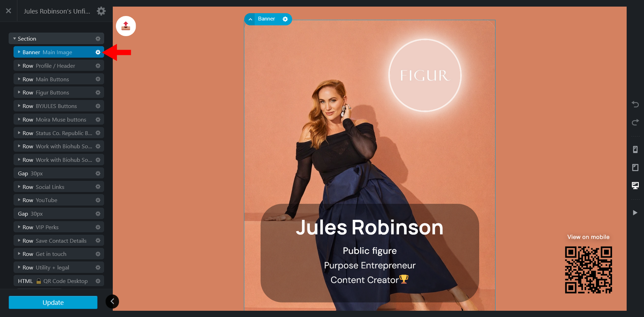Open gear on floating Banner label
Viewport: 644px width, 317px height.
tap(285, 19)
